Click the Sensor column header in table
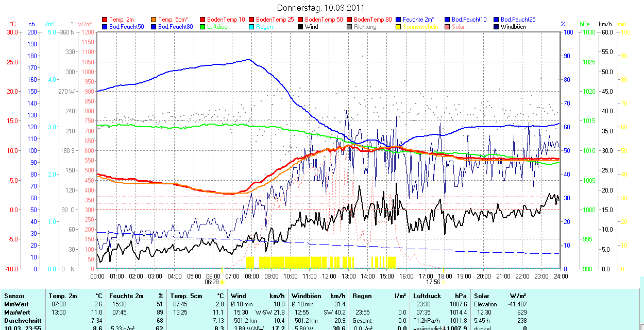The width and height of the screenshot is (644, 330). click(x=14, y=296)
